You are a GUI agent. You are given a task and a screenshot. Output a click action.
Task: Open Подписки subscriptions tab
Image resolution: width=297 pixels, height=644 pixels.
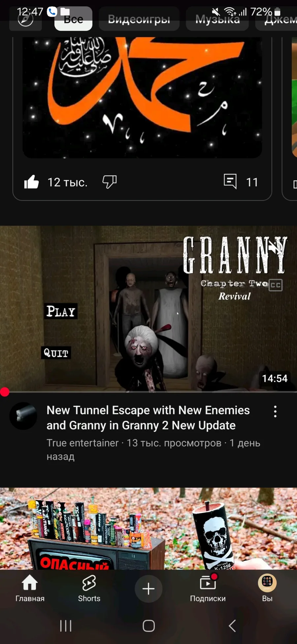[208, 589]
